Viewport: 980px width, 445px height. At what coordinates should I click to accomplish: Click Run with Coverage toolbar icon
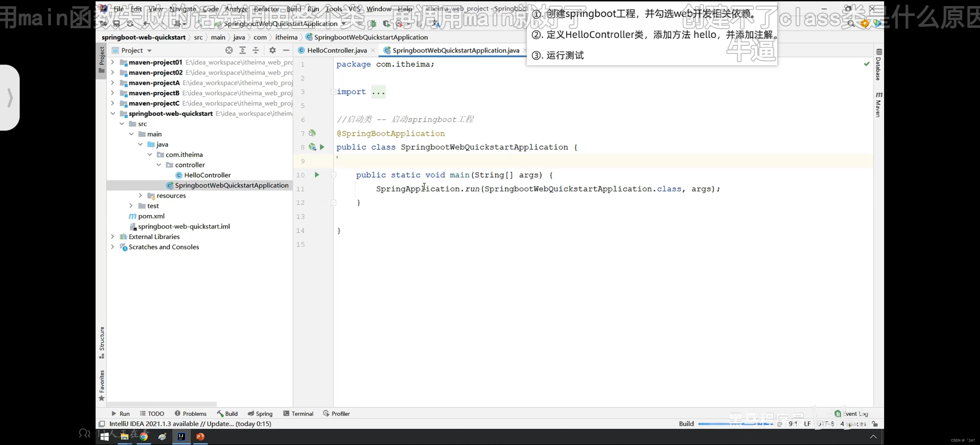click(x=386, y=23)
